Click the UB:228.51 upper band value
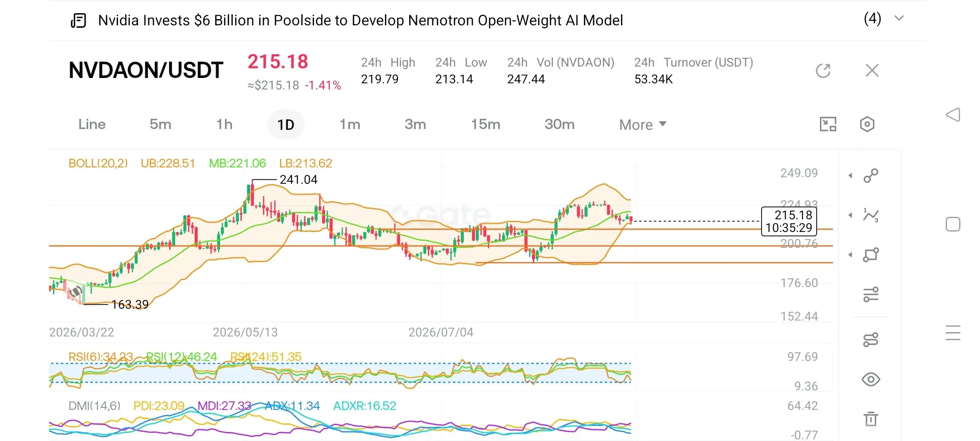 coord(168,163)
